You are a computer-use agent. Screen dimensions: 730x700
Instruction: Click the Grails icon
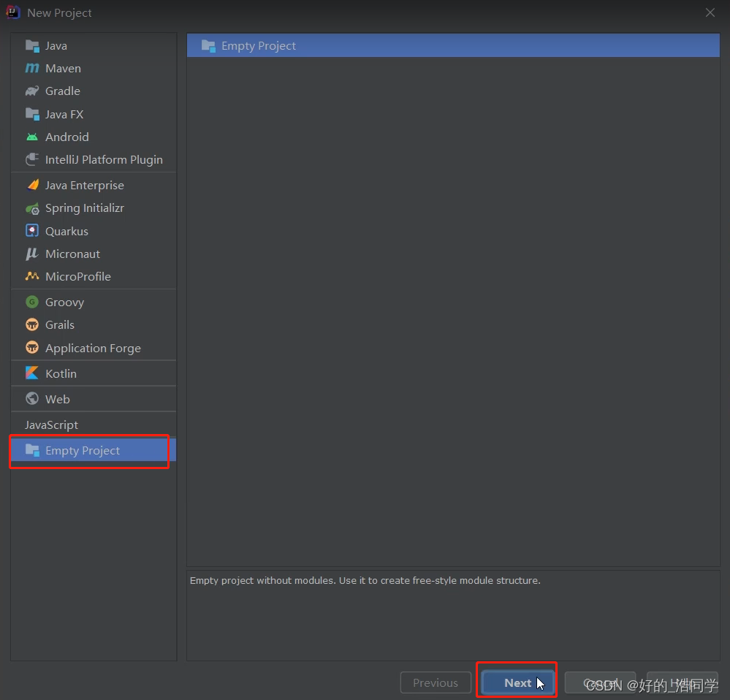32,325
